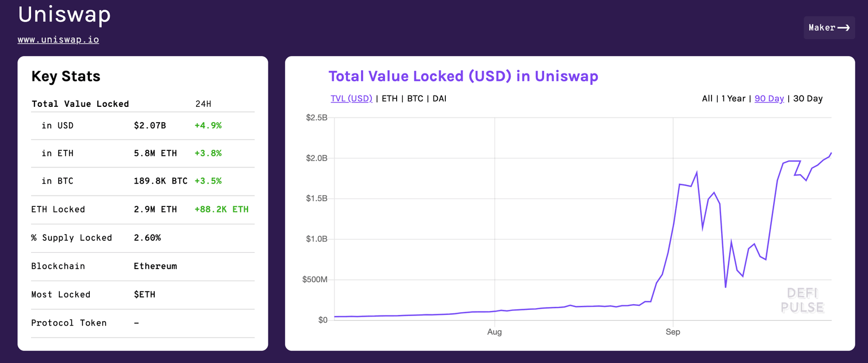The image size is (868, 363).
Task: Select the 1 Year time range
Action: pos(733,98)
